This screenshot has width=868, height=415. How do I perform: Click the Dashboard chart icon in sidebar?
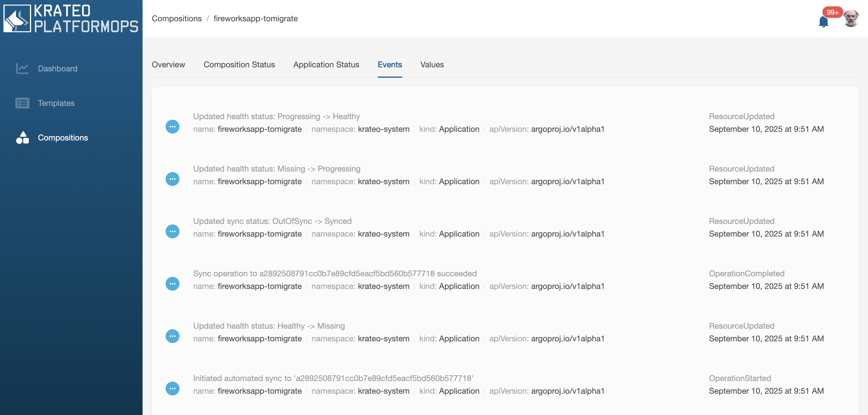tap(22, 69)
